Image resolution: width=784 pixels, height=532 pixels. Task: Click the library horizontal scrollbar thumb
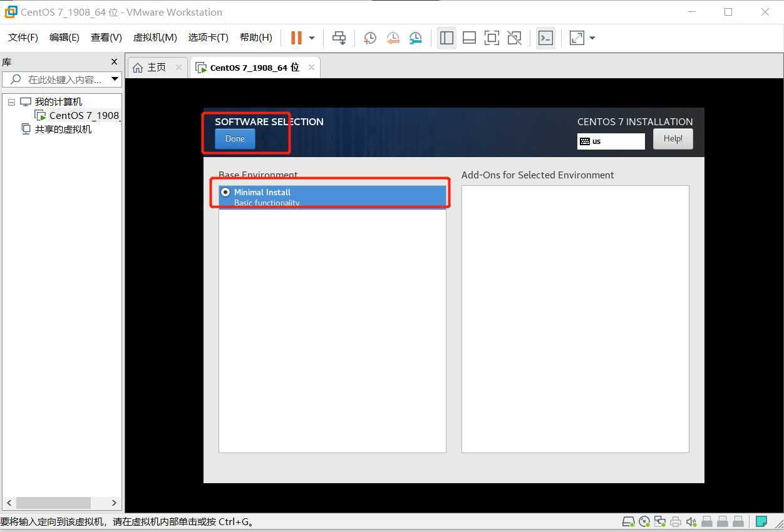tap(53, 503)
